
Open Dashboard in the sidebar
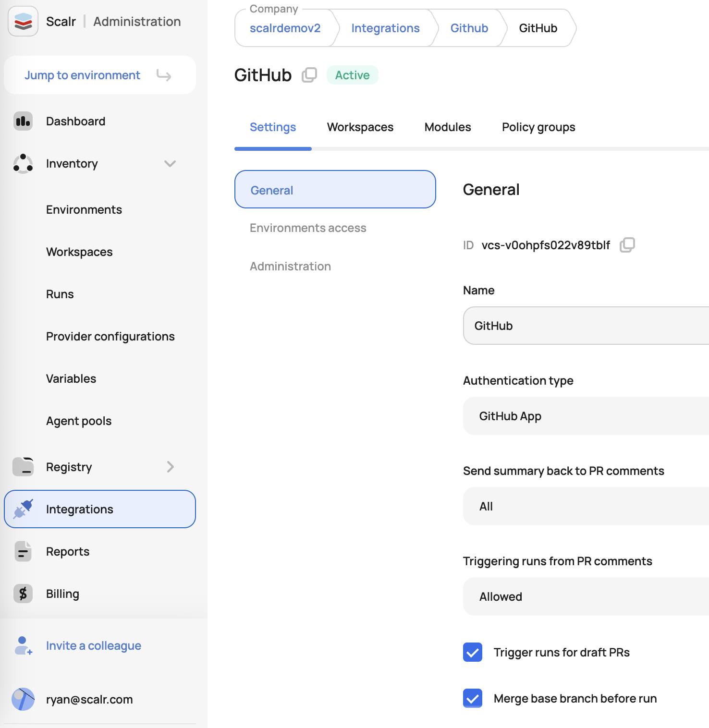point(75,121)
